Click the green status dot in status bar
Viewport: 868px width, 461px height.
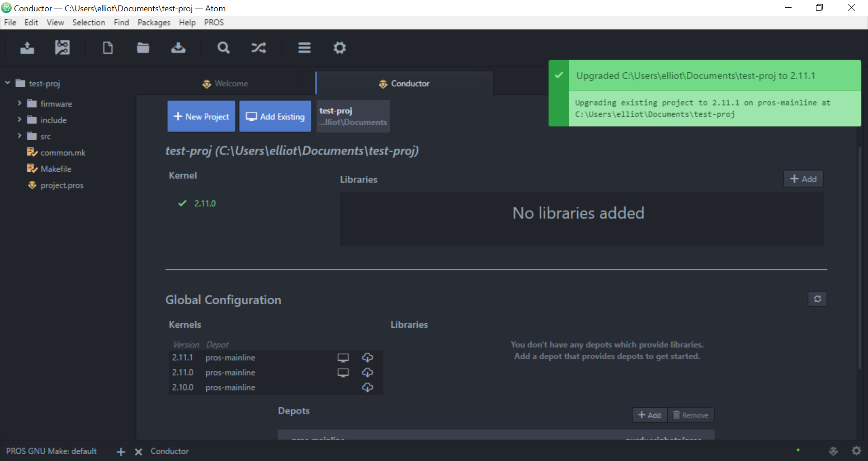pyautogui.click(x=798, y=450)
